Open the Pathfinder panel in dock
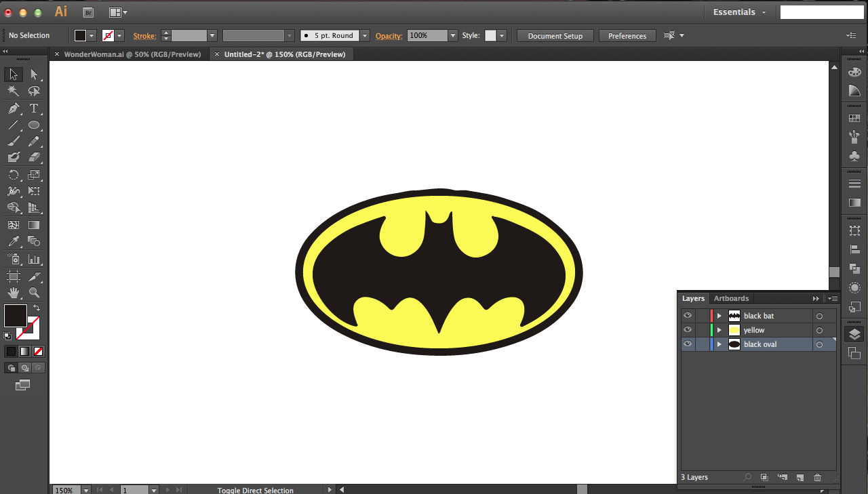Image resolution: width=868 pixels, height=494 pixels. [854, 268]
